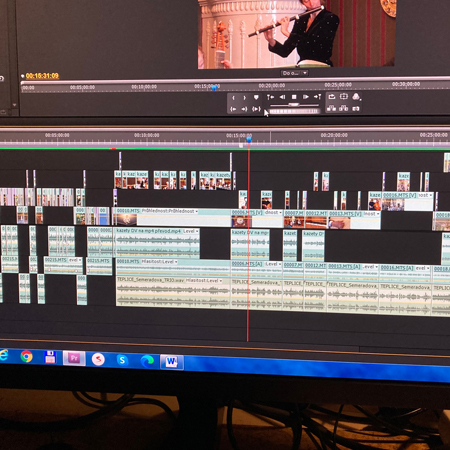Step back one frame
450x450 pixels.
282,97
